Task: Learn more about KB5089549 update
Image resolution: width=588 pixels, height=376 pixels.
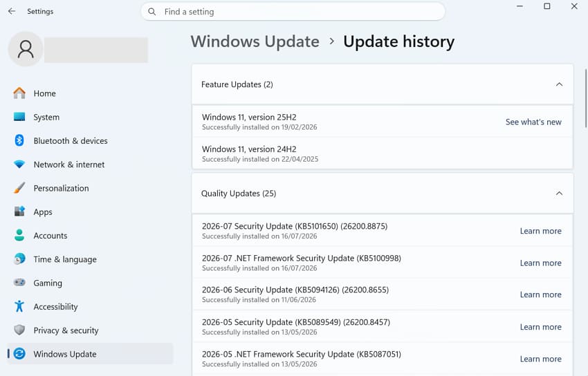Action: click(x=540, y=327)
